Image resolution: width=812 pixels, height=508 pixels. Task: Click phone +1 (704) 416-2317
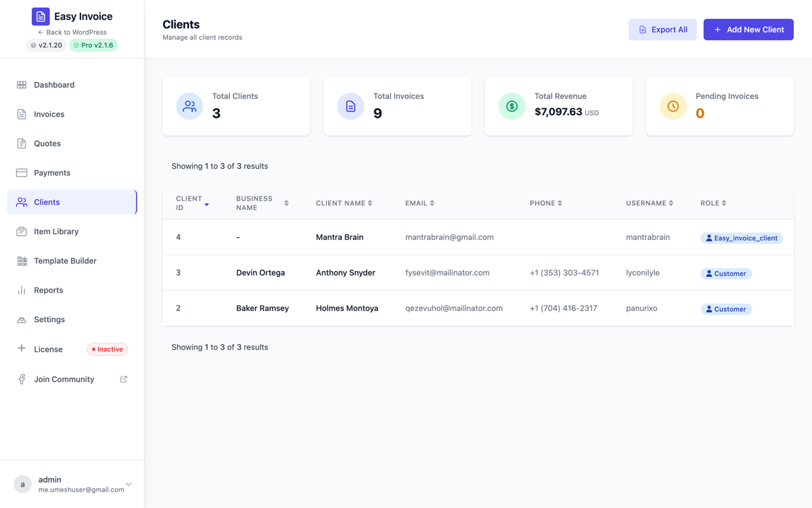(x=564, y=308)
